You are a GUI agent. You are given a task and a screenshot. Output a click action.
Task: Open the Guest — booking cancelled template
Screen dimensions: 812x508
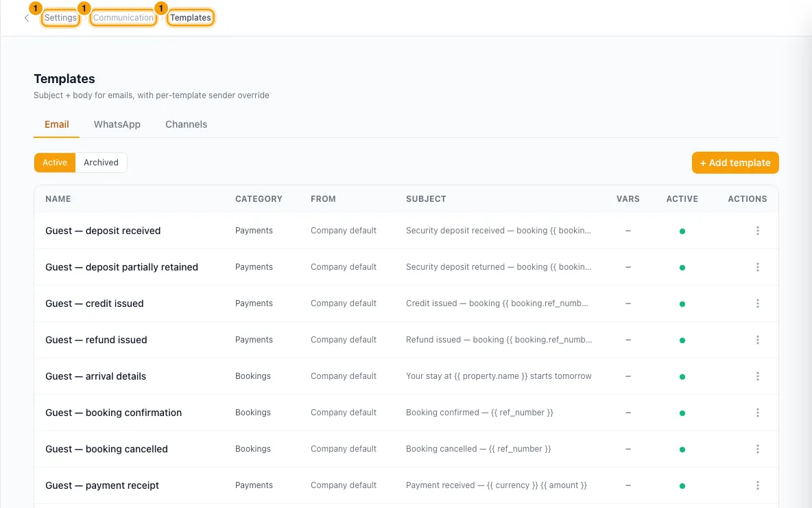[x=107, y=449]
